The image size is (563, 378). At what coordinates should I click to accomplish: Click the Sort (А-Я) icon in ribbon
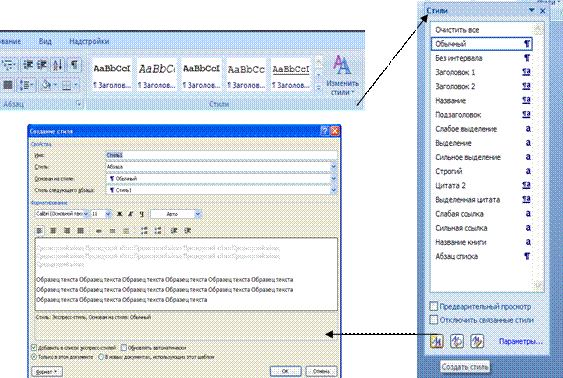click(57, 65)
